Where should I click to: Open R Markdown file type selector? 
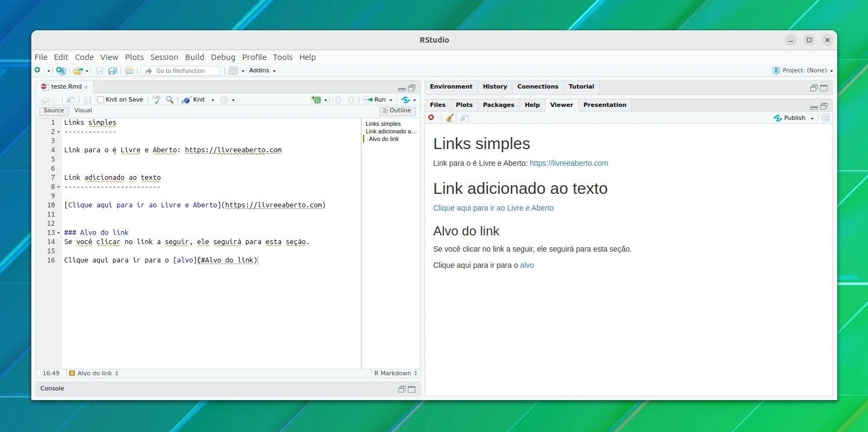(x=395, y=374)
